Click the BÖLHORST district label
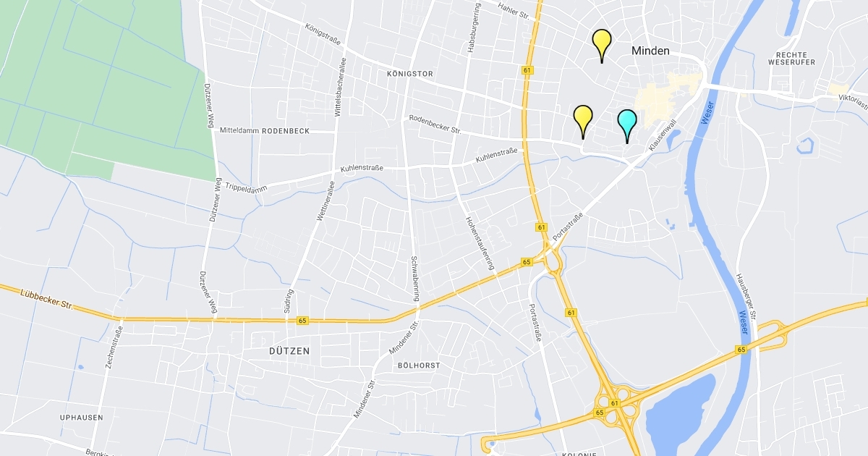The width and height of the screenshot is (868, 456). pos(419,366)
